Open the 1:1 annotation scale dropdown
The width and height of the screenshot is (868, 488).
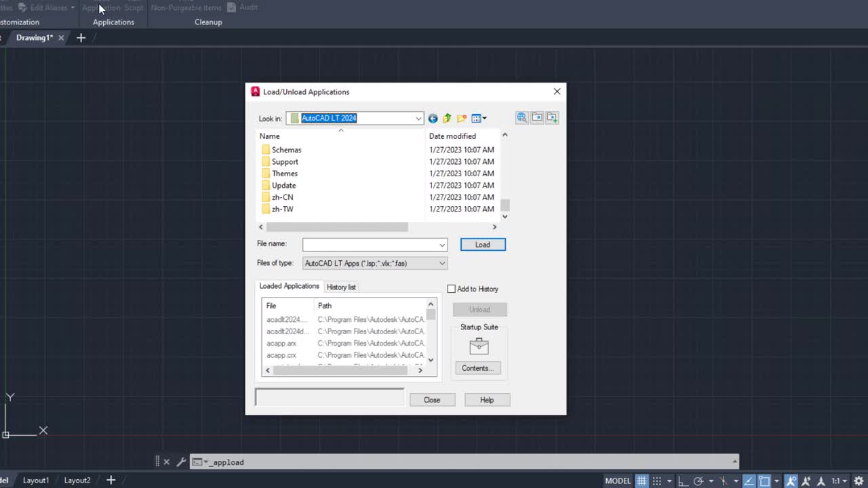point(838,481)
